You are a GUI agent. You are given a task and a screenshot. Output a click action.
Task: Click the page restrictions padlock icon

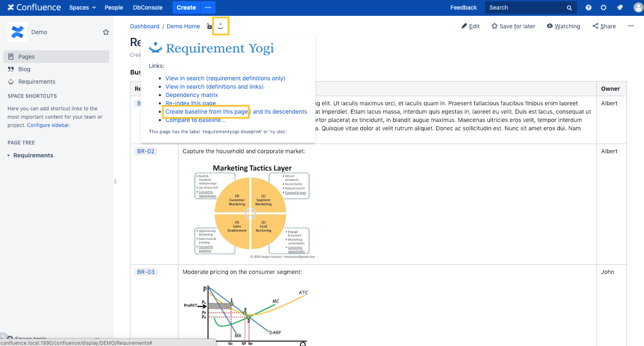tap(209, 27)
